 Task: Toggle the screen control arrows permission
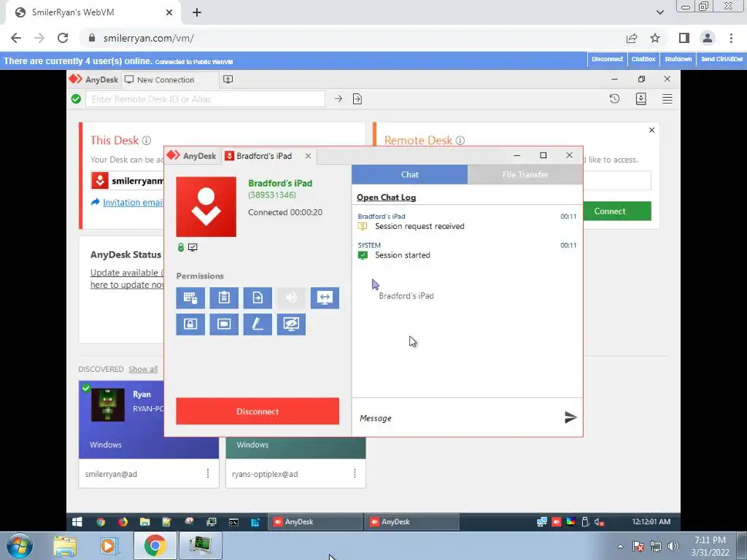[x=325, y=297]
